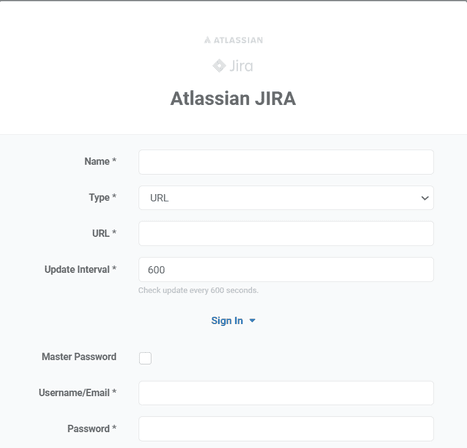The width and height of the screenshot is (467, 448).
Task: Click the 'Update Interval *' label
Action: [80, 269]
